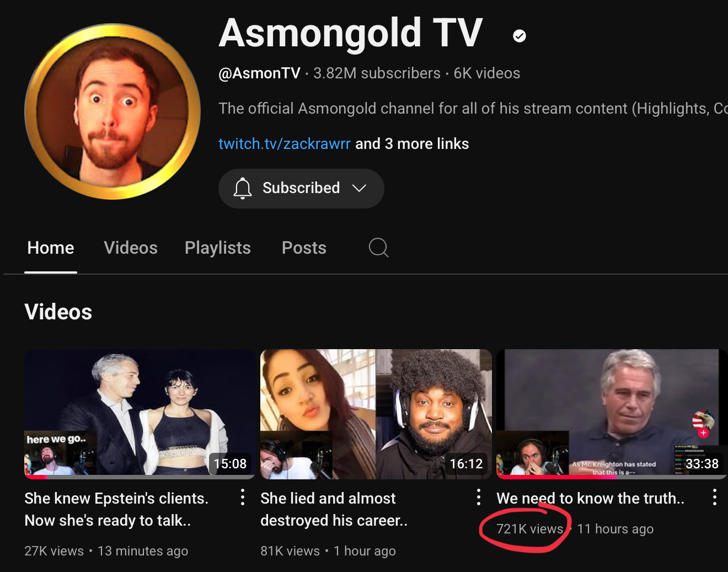This screenshot has width=728, height=572.
Task: Click the red progress bar on 33:38 video
Action: 556,477
